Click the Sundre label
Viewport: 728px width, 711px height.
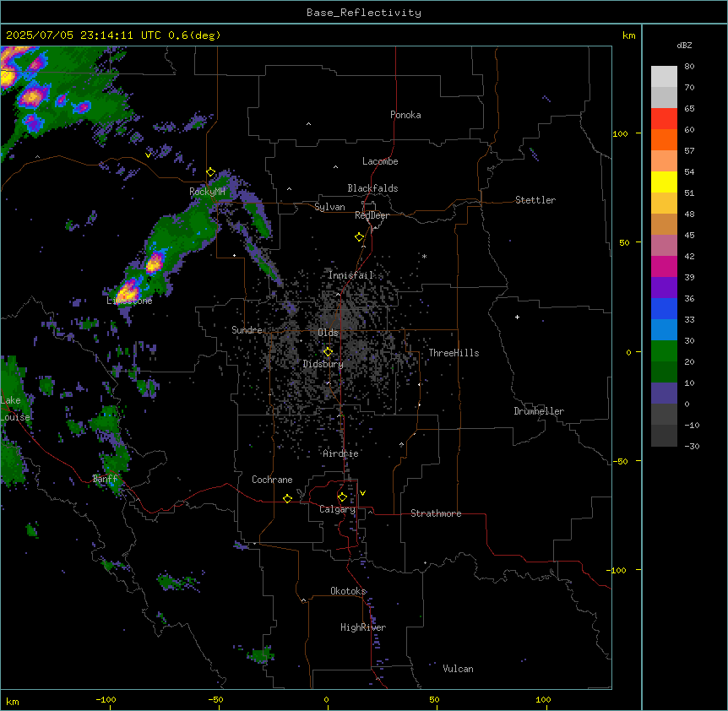[247, 330]
